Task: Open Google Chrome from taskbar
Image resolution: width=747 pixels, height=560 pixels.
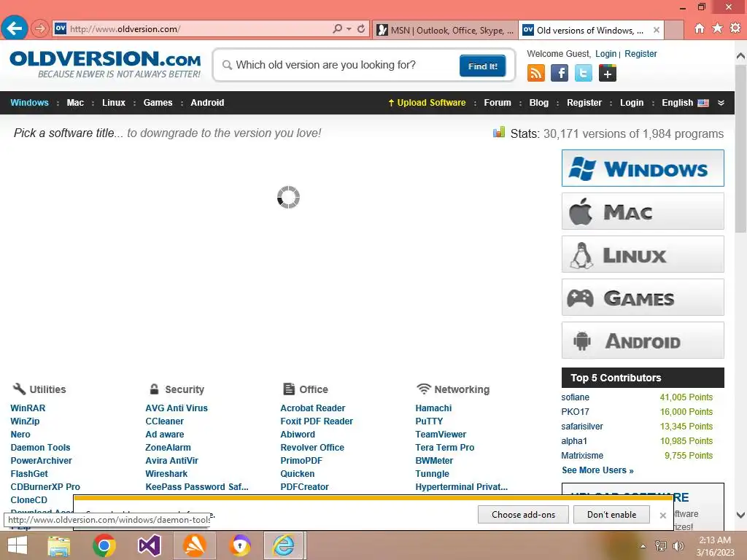Action: click(104, 545)
